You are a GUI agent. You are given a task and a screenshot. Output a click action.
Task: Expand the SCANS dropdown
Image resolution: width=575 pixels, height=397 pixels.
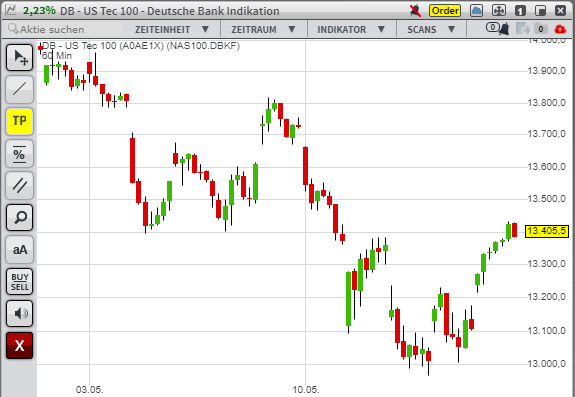(431, 29)
